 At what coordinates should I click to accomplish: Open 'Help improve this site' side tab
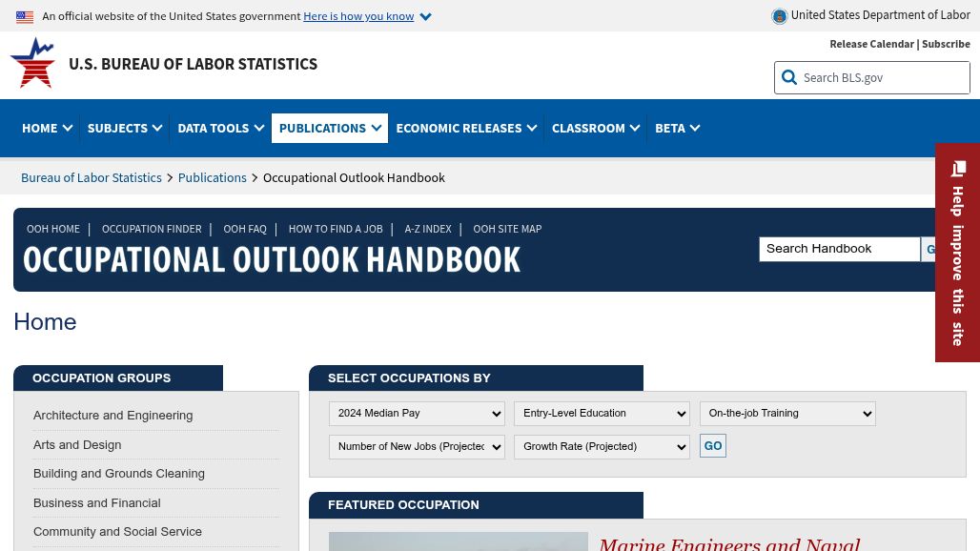click(x=957, y=253)
